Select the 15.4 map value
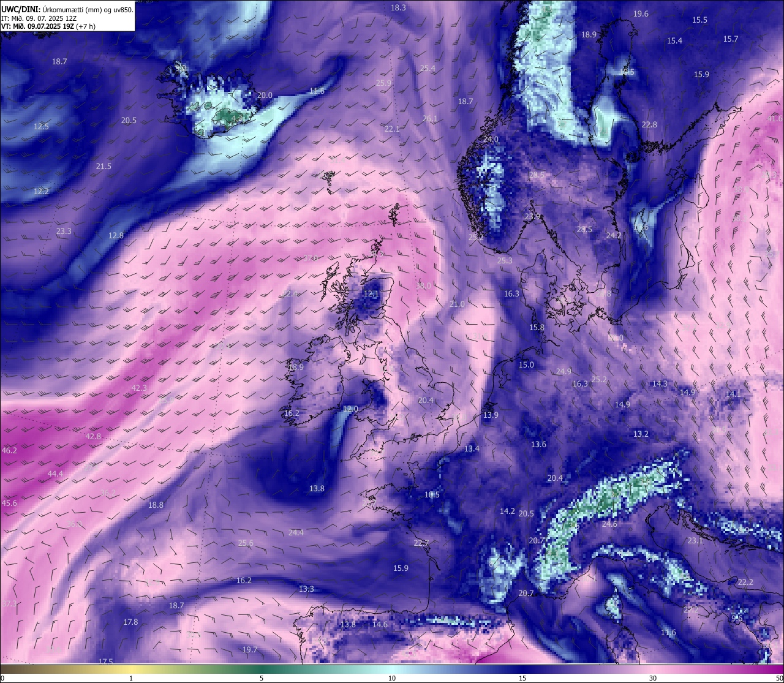The image size is (784, 683). tap(674, 40)
